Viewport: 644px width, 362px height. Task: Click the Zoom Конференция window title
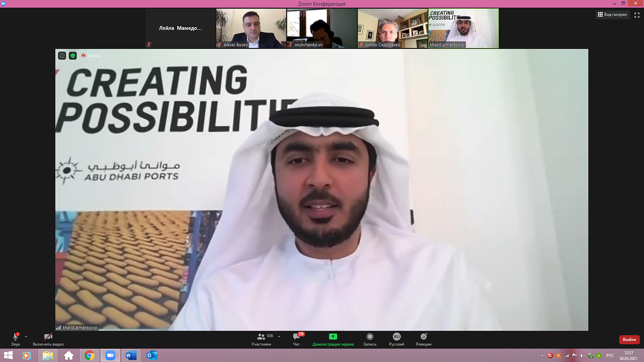click(322, 4)
